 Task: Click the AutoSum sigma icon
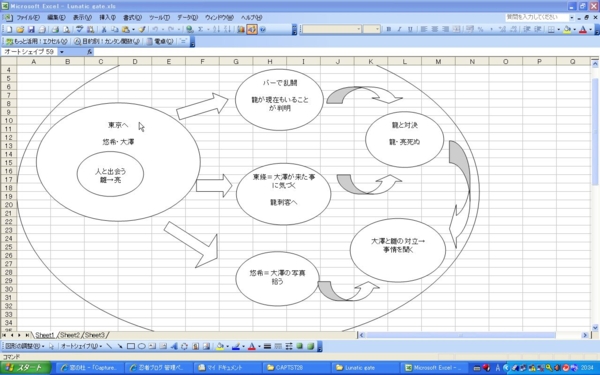click(200, 29)
